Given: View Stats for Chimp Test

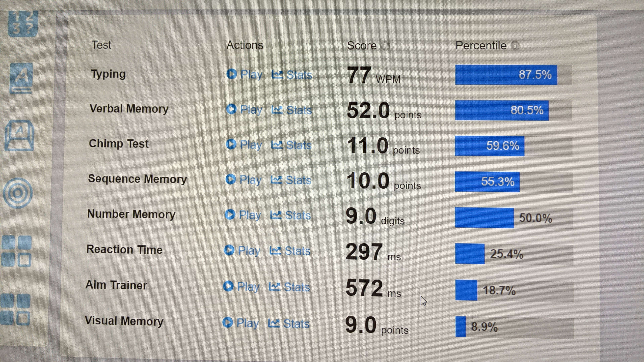Looking at the screenshot, I should pos(291,145).
